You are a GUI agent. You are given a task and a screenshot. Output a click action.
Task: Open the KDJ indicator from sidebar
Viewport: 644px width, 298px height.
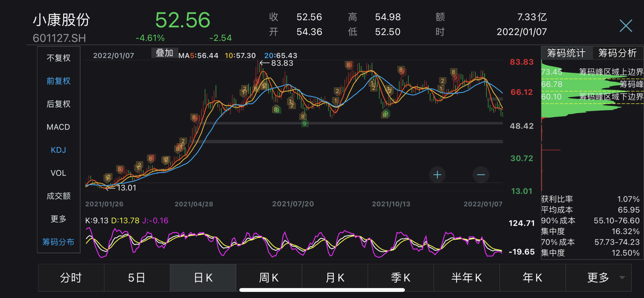coord(58,150)
